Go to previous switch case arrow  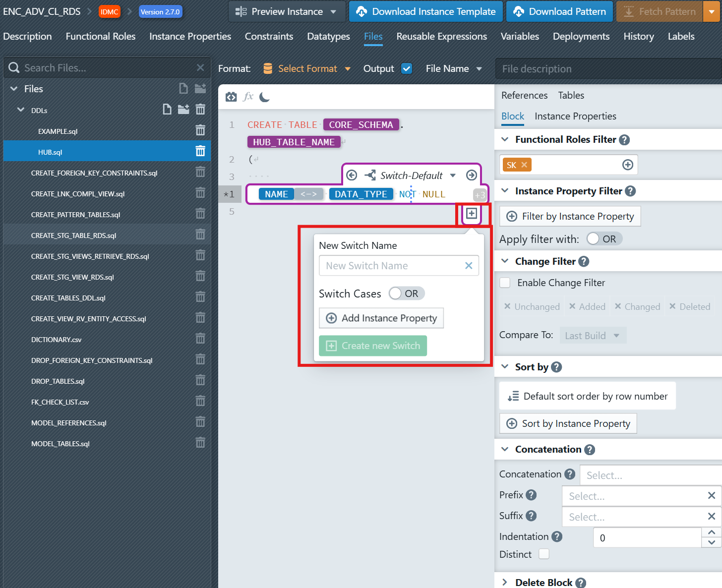(x=352, y=175)
